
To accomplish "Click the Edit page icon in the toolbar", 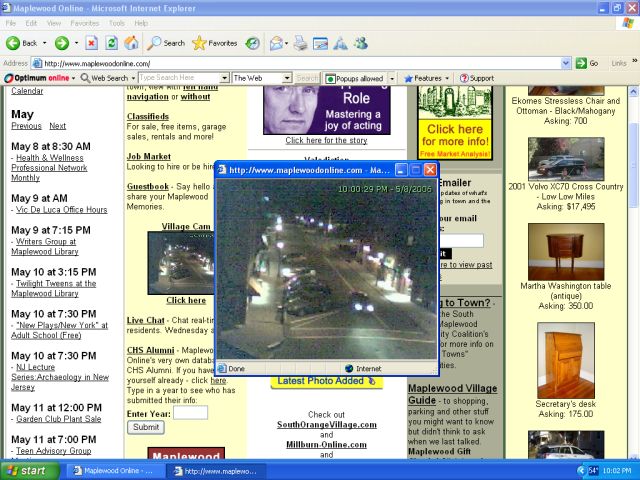I will coord(320,43).
